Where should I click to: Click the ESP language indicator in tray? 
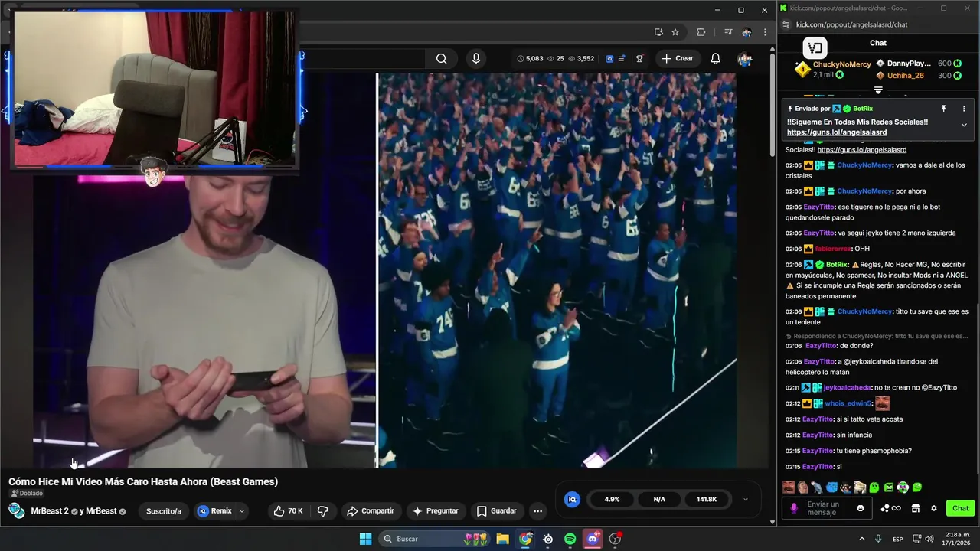pyautogui.click(x=897, y=539)
